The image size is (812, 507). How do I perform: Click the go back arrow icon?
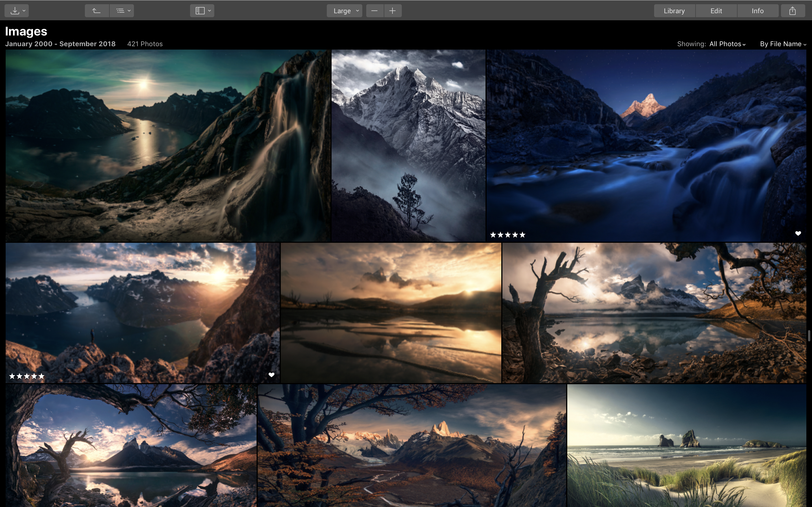pyautogui.click(x=97, y=11)
